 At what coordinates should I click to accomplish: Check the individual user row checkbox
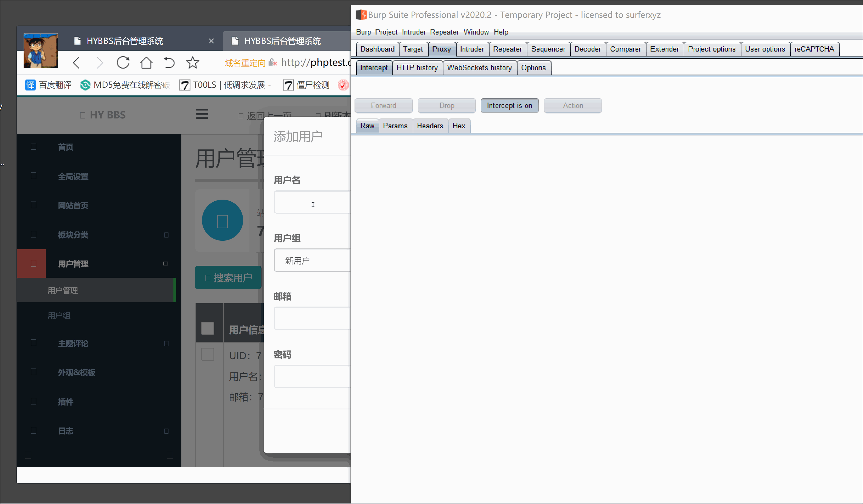[x=208, y=355]
